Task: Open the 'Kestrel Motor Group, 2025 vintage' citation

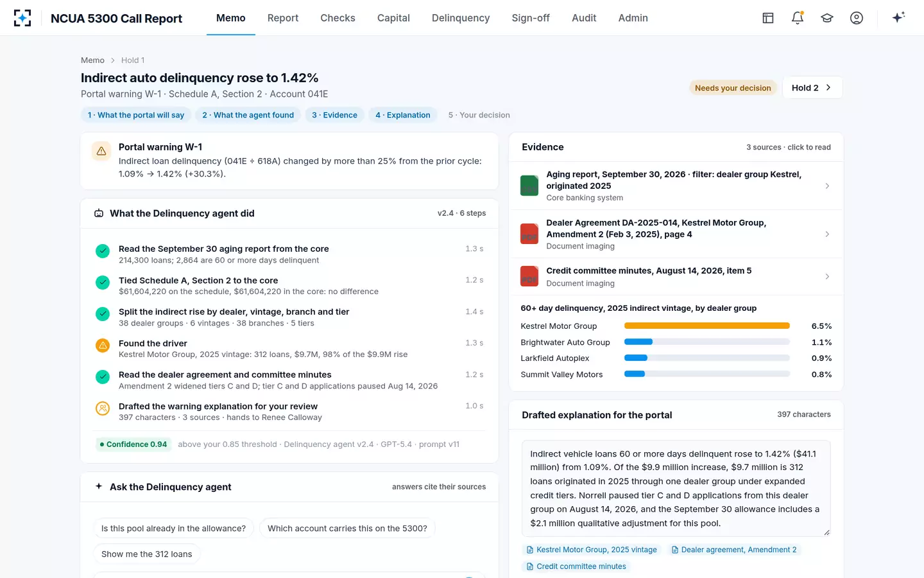Action: coord(592,550)
